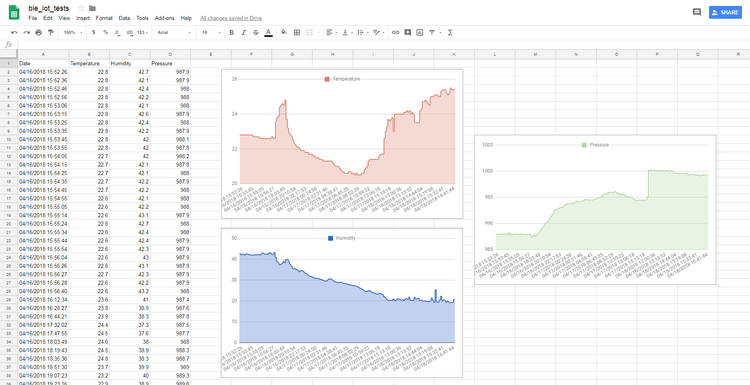The height and width of the screenshot is (385, 750).
Task: Toggle bold formatting
Action: tap(232, 33)
